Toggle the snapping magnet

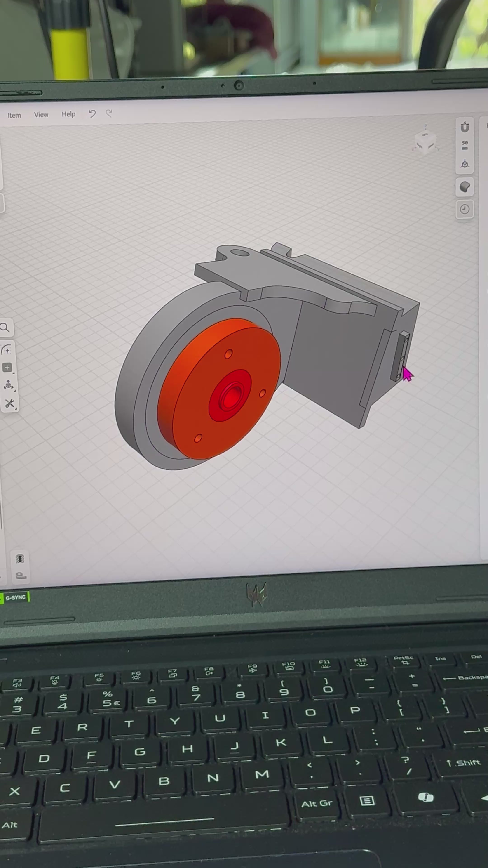(465, 127)
